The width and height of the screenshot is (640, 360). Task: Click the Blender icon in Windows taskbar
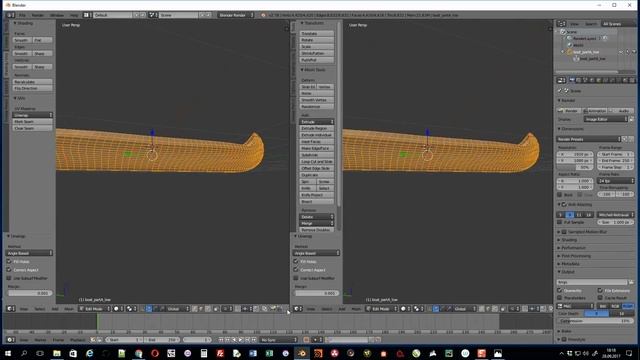[302, 353]
